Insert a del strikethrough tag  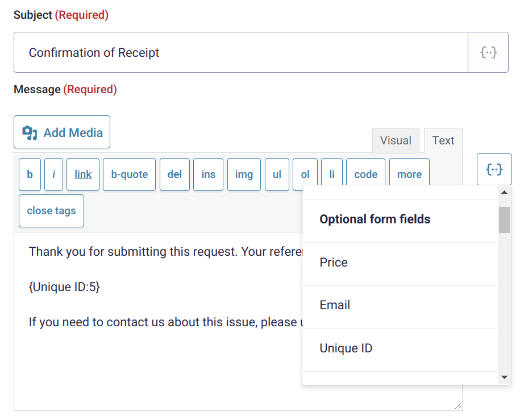[x=174, y=174]
